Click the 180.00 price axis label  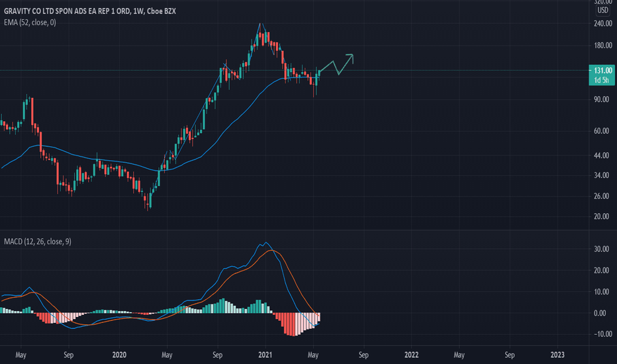[x=603, y=46]
